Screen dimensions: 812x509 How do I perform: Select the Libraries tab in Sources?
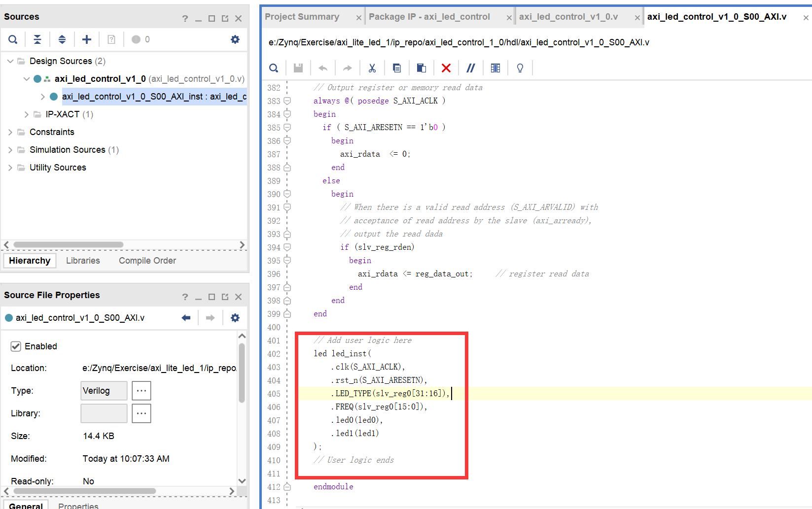tap(83, 261)
